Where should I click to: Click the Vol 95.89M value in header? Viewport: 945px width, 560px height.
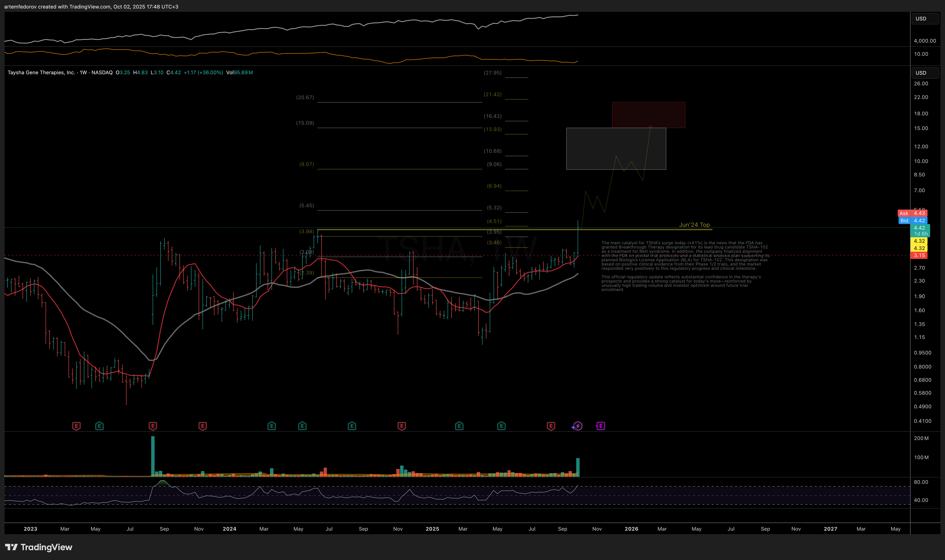(x=239, y=73)
